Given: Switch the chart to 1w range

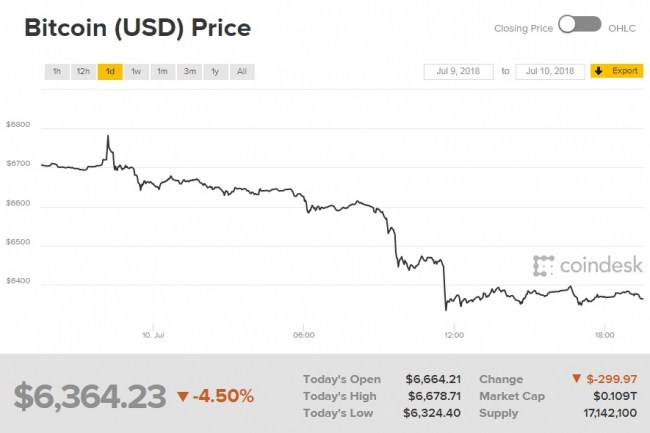Looking at the screenshot, I should click(136, 72).
